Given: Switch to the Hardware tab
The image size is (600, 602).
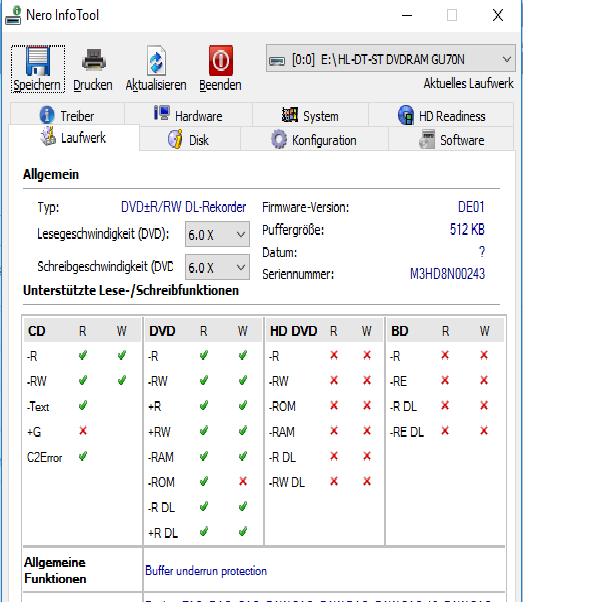Looking at the screenshot, I should tap(188, 114).
